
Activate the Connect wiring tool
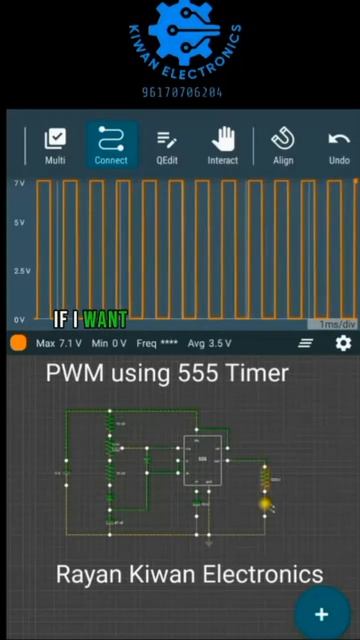pyautogui.click(x=111, y=145)
